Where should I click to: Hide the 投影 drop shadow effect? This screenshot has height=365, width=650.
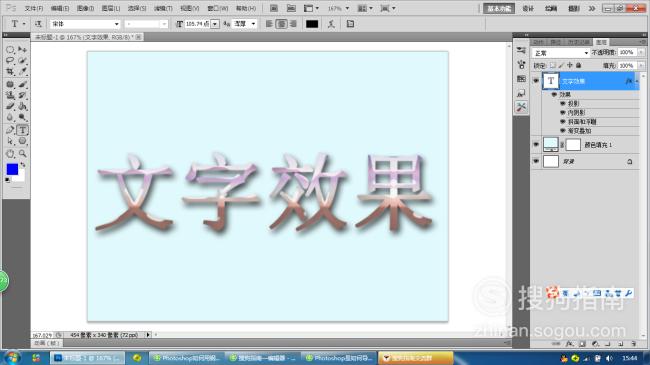563,104
